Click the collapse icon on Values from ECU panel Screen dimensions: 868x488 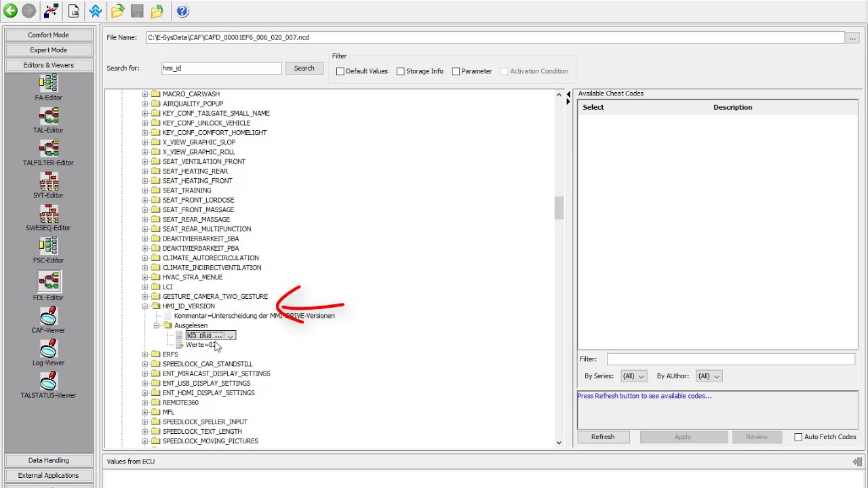pos(857,462)
